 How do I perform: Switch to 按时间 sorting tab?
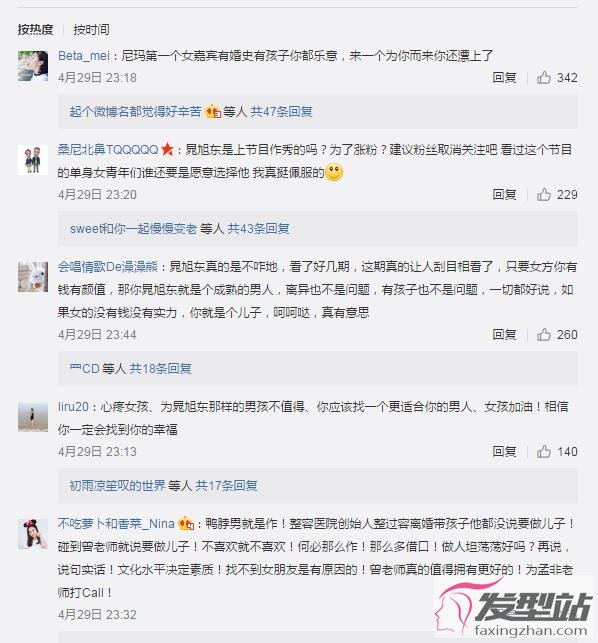91,30
